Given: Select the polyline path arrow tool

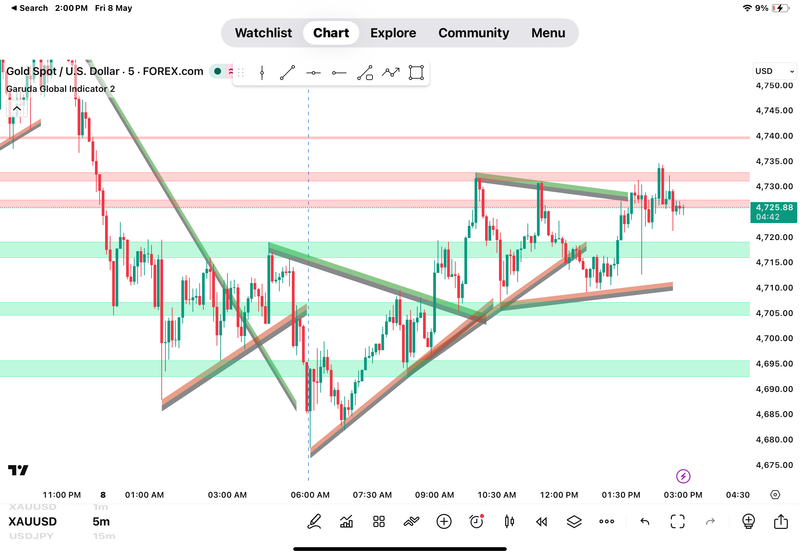Looking at the screenshot, I should coord(391,72).
